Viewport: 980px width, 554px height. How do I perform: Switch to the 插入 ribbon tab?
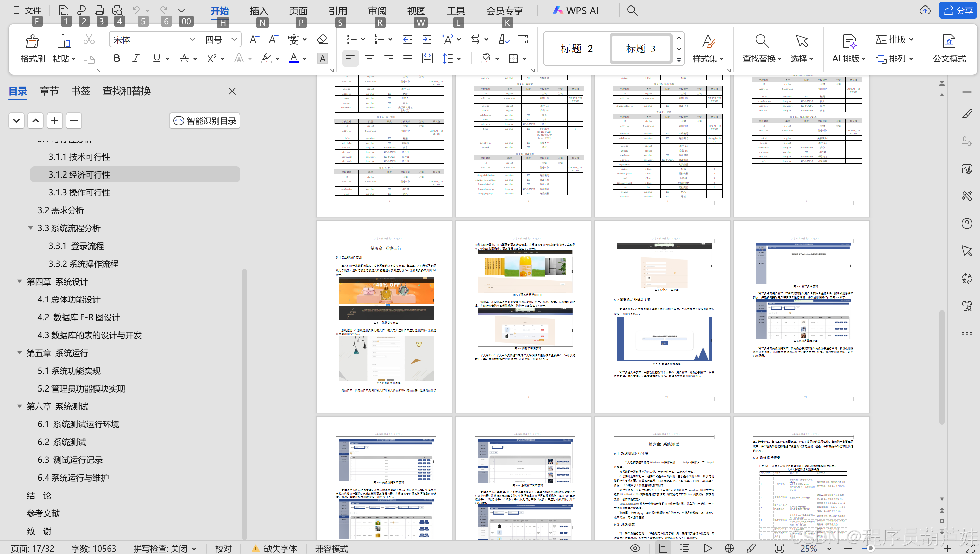click(259, 11)
